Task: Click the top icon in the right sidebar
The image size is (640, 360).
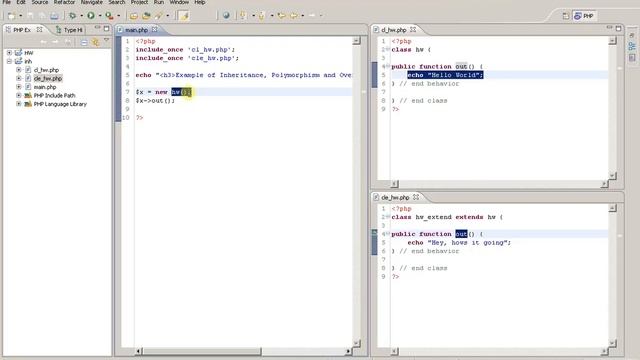Action: 632,36
